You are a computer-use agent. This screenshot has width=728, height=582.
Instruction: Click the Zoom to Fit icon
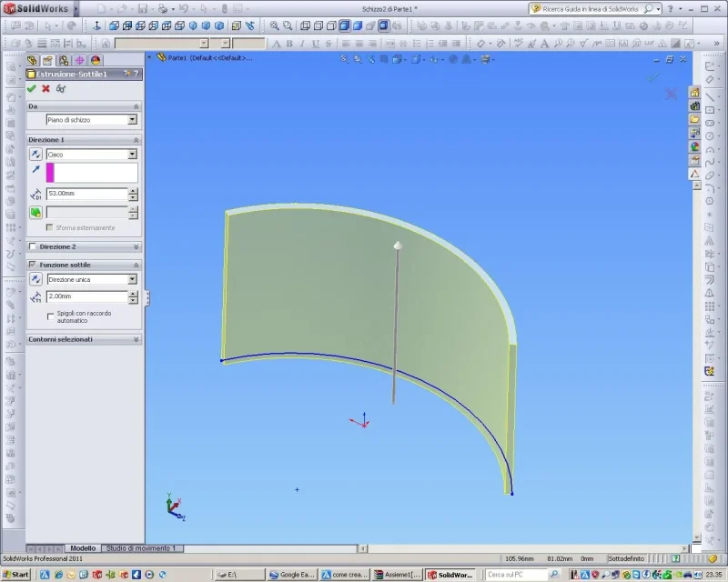click(x=275, y=26)
